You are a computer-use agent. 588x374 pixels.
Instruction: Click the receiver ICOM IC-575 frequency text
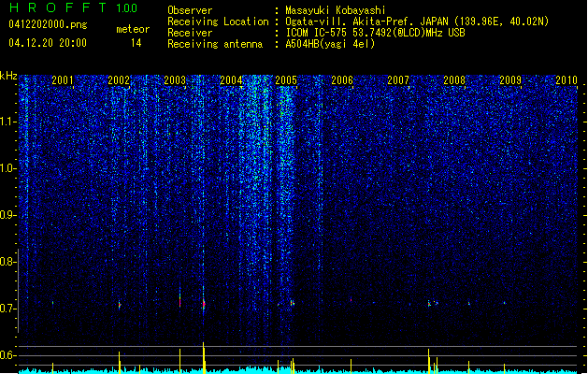(x=375, y=33)
